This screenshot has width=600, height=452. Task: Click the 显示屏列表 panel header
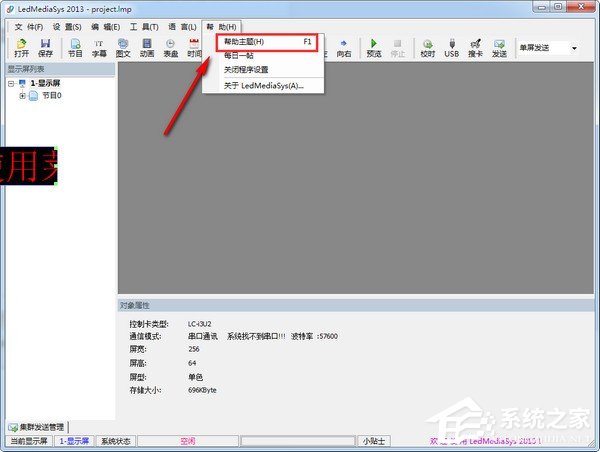[x=60, y=69]
